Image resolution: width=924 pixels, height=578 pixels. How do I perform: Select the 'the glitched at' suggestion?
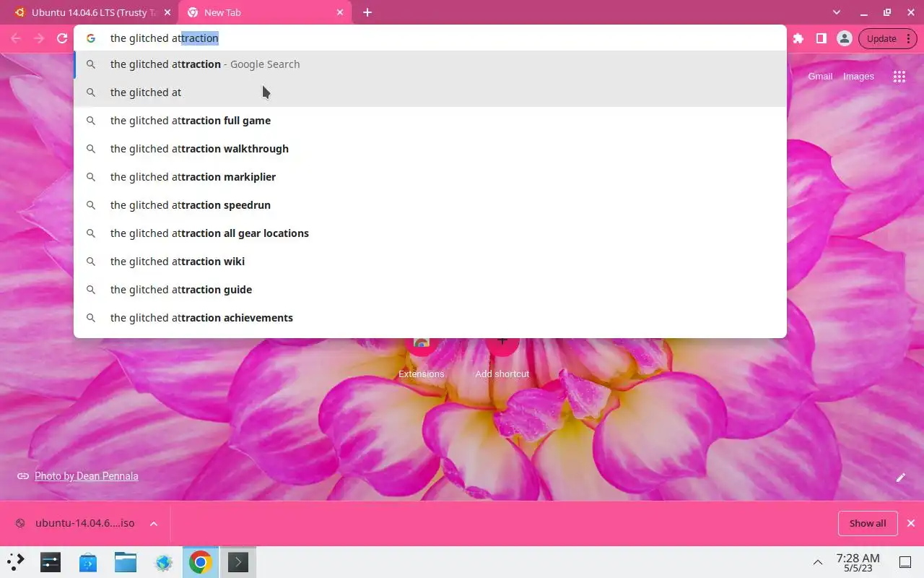[430, 92]
